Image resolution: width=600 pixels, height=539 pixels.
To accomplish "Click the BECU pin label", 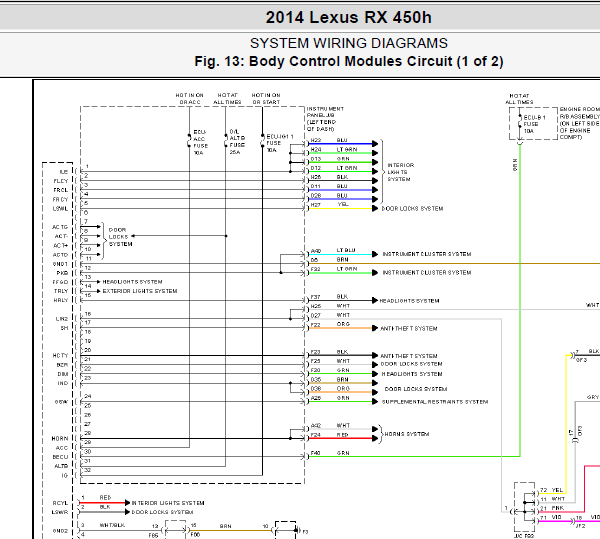I will 60,457.
